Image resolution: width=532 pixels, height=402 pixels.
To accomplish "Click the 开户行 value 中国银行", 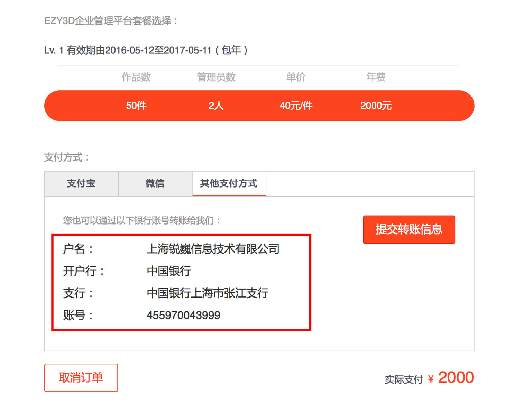I will tap(169, 271).
